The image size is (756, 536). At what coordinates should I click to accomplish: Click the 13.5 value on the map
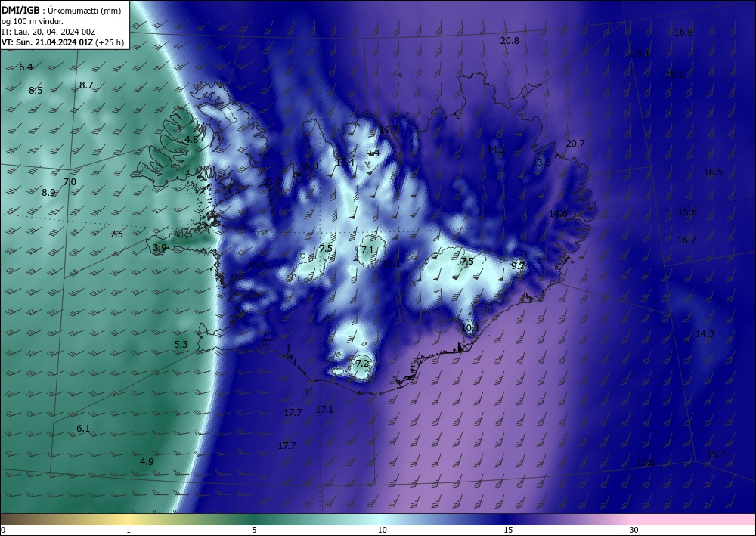[541, 162]
